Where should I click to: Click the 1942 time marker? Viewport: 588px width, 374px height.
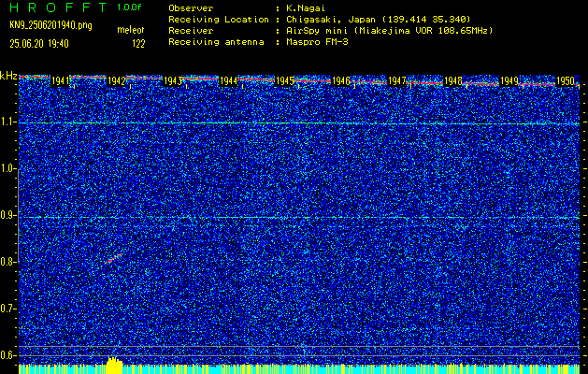116,80
